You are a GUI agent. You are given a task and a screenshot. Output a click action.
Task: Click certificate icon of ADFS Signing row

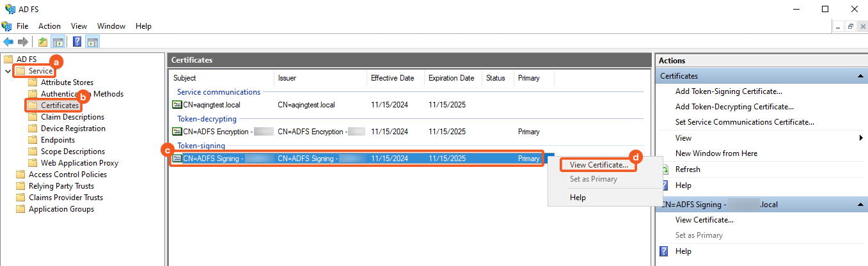[x=177, y=158]
